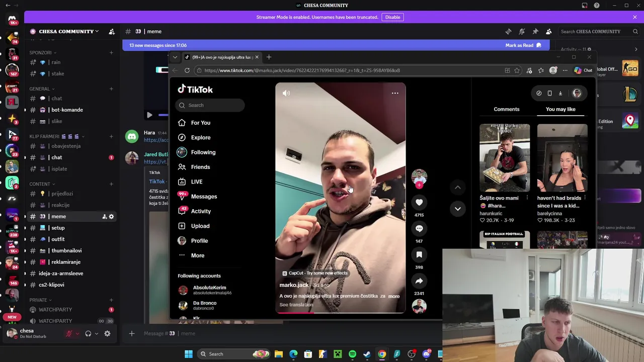Image resolution: width=644 pixels, height=362 pixels.
Task: Open TikTok For You page
Action: click(x=194, y=123)
